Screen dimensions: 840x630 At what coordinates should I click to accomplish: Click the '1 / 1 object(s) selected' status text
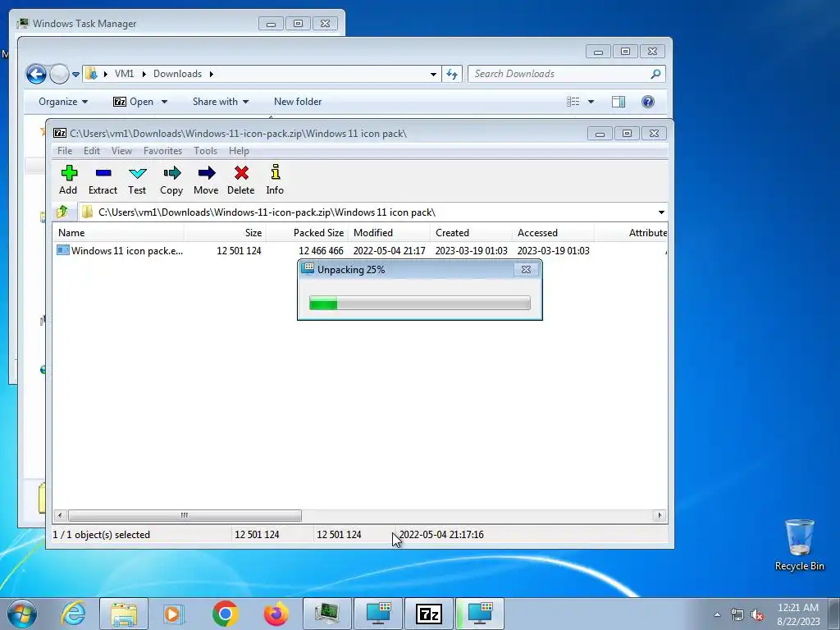click(101, 535)
